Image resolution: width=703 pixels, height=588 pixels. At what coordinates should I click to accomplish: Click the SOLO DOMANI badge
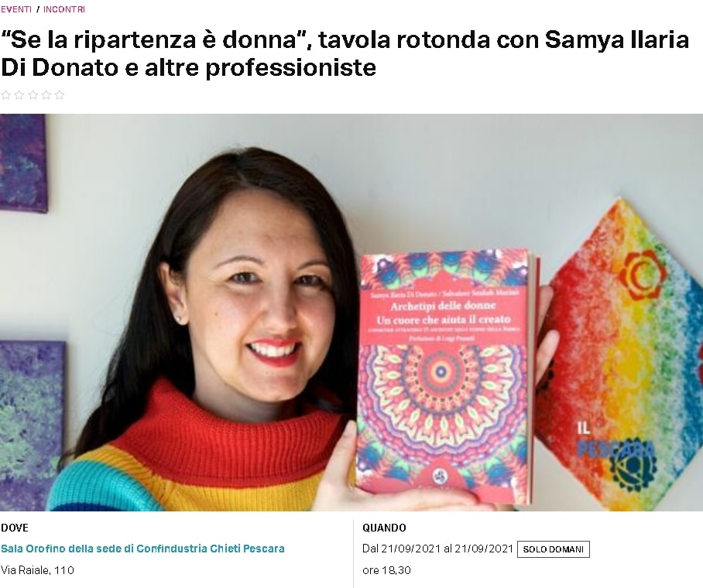554,549
